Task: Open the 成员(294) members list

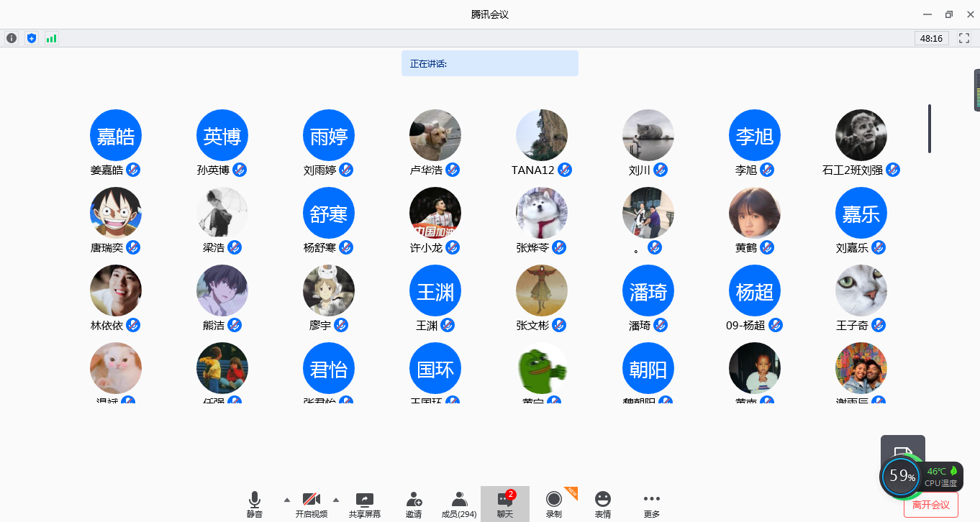Action: tap(459, 504)
